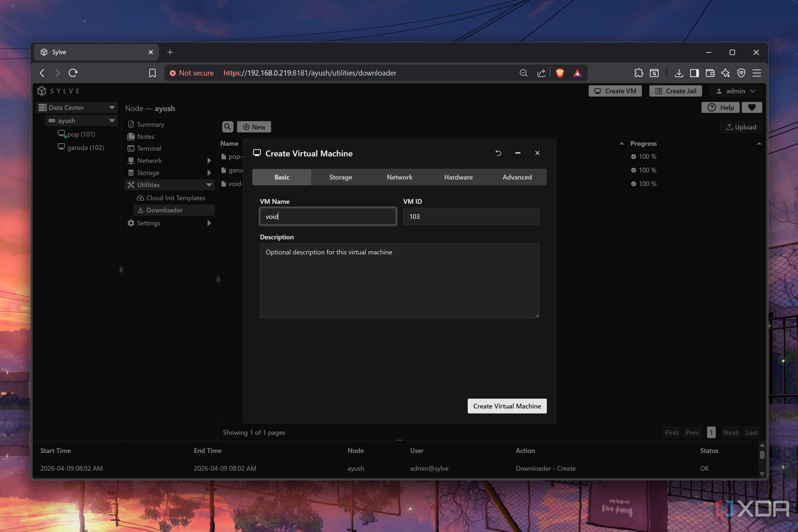This screenshot has height=532, width=798.
Task: Collapse the ayush node arrow
Action: tap(112, 121)
